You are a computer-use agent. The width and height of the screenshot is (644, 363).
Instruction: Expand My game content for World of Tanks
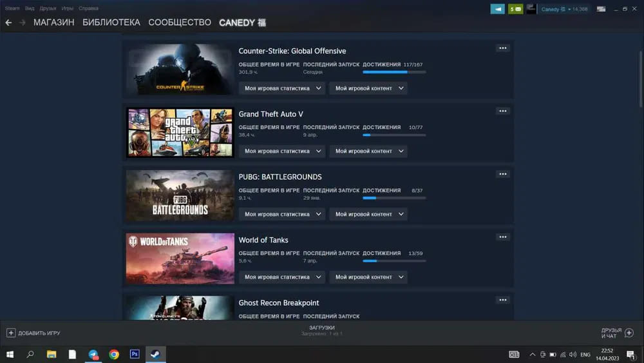click(368, 277)
